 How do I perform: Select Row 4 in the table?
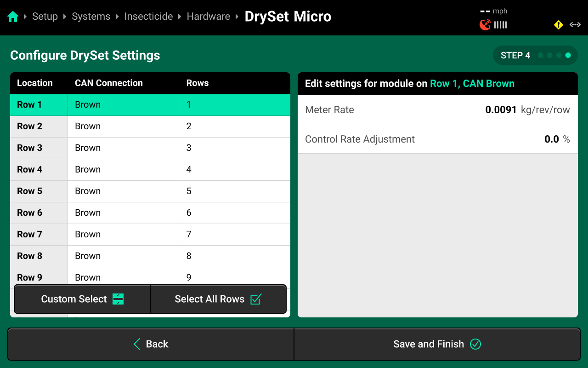coord(150,170)
